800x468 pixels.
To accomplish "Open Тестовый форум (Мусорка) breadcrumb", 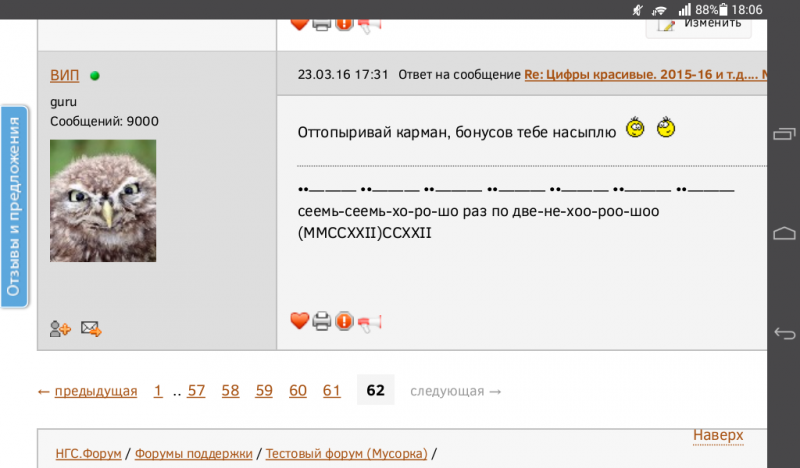I will click(x=346, y=453).
